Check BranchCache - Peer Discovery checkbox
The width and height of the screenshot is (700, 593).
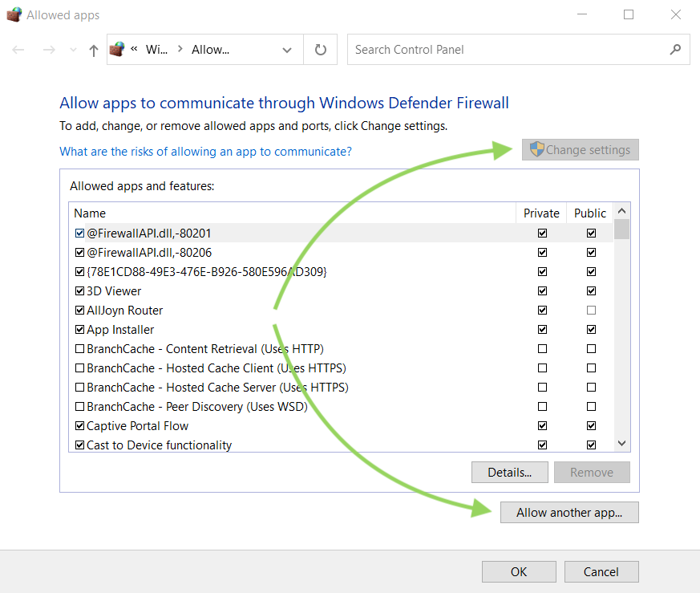coord(79,407)
